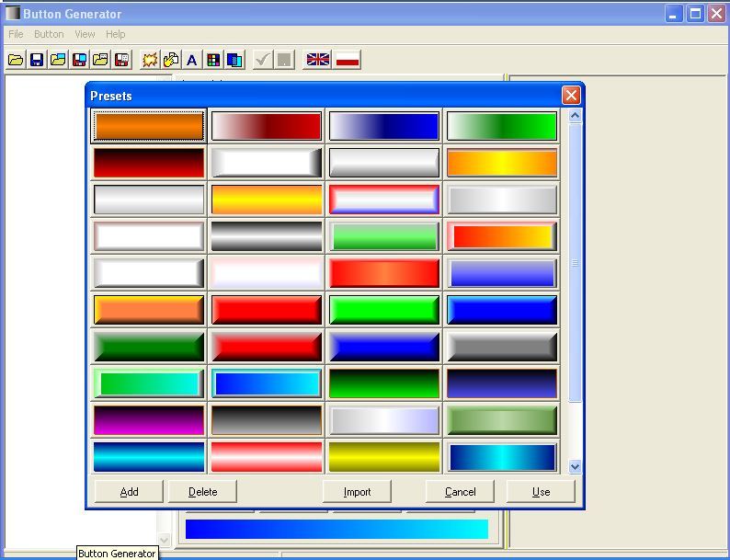
Task: Select the black-white-black metallic preset
Action: tap(267, 236)
